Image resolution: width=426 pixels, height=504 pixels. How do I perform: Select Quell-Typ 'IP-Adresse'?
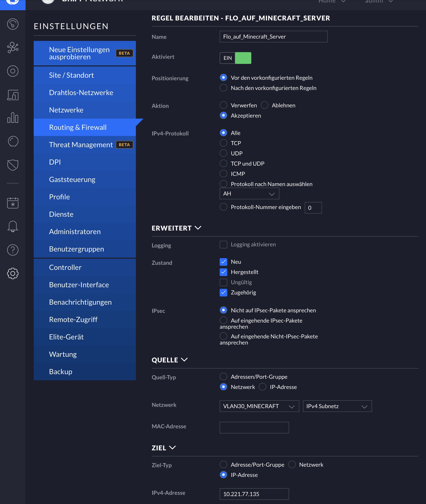click(x=263, y=387)
